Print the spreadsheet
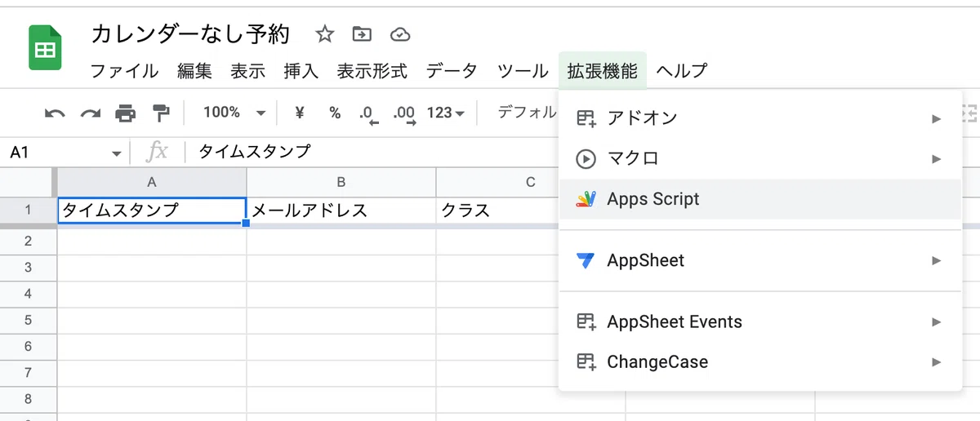 (126, 113)
